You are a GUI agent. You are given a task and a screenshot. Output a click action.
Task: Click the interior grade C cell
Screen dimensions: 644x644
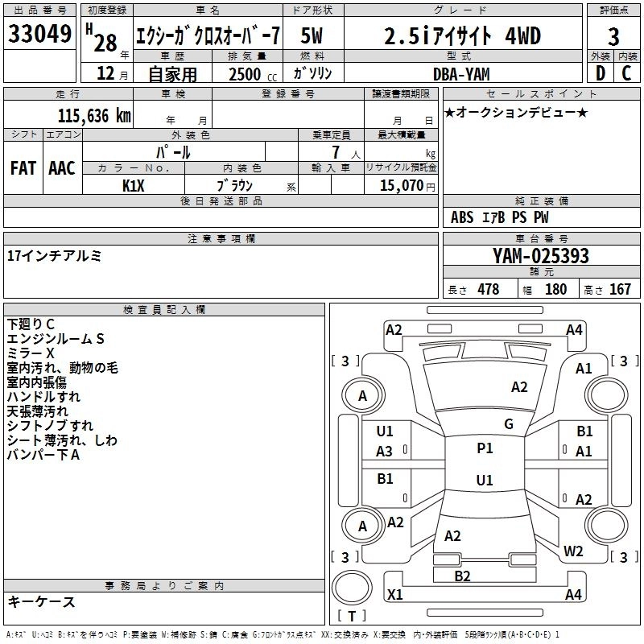[x=627, y=73]
